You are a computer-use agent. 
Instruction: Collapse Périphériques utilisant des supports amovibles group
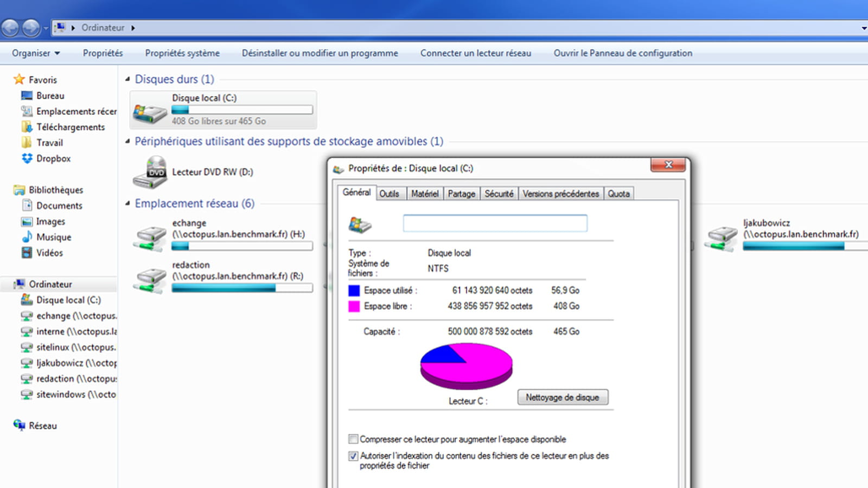127,142
